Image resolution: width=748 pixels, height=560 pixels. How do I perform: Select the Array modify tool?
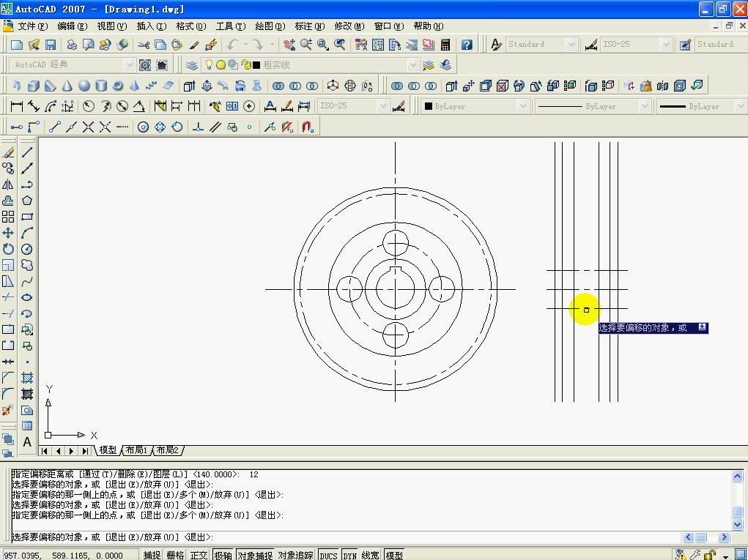click(8, 217)
